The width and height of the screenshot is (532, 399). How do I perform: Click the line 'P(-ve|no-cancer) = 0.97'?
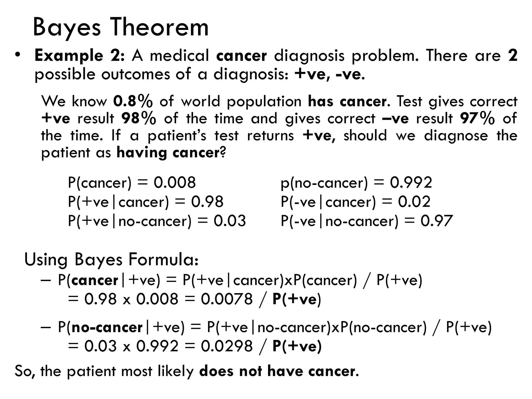pyautogui.click(x=367, y=221)
